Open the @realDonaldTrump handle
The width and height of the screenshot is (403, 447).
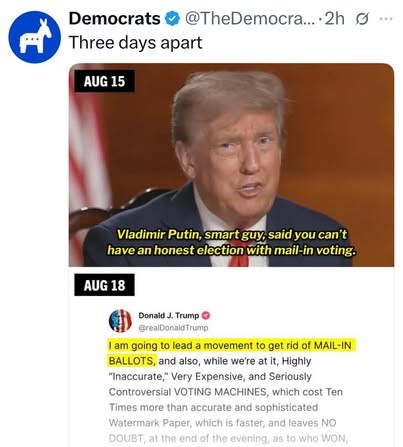[173, 328]
